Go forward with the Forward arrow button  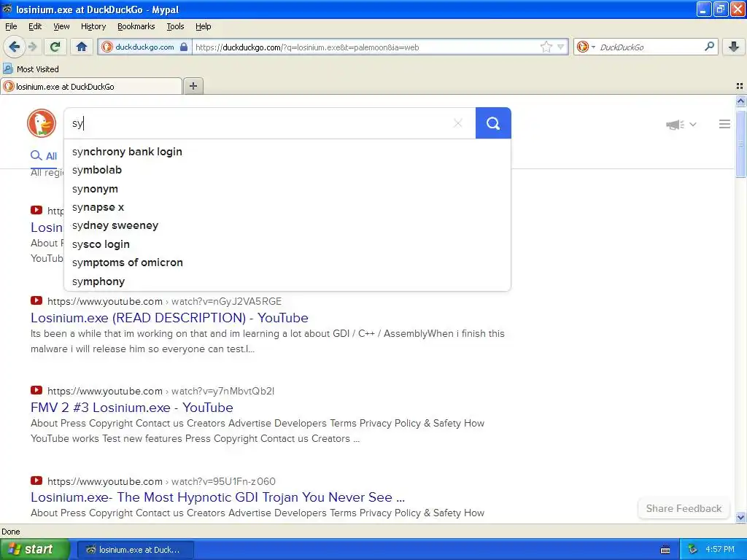pyautogui.click(x=33, y=47)
